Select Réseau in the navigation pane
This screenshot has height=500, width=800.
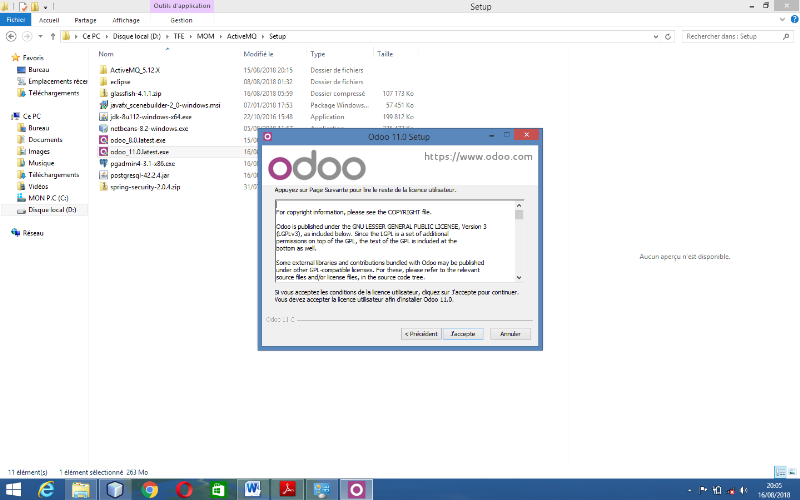click(33, 233)
